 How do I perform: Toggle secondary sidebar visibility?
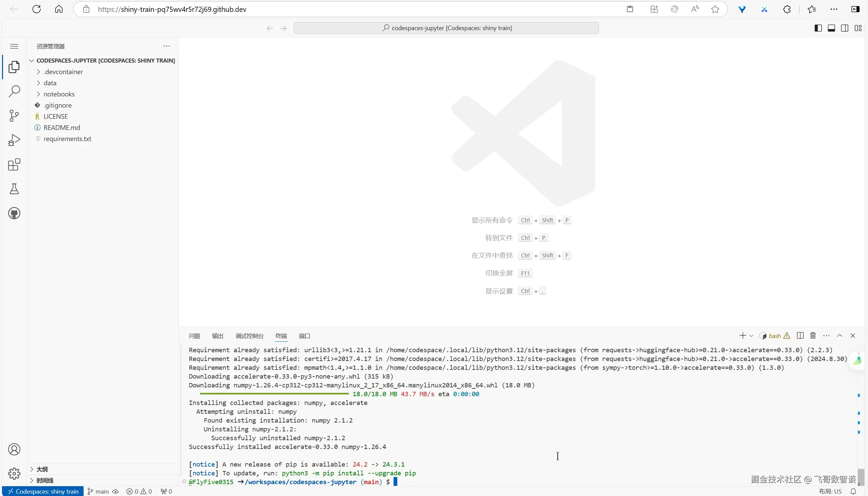point(845,28)
